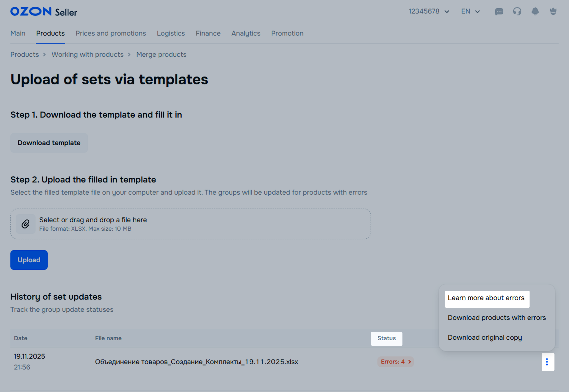Screen dimensions: 569x392
Task: Open the notifications bell
Action: [535, 12]
